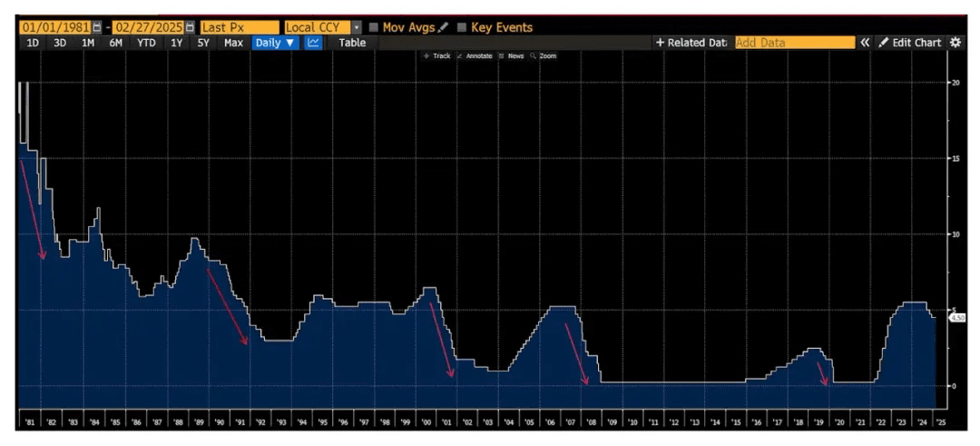Open chart settings gear icon
The height and width of the screenshot is (446, 980).
(955, 43)
